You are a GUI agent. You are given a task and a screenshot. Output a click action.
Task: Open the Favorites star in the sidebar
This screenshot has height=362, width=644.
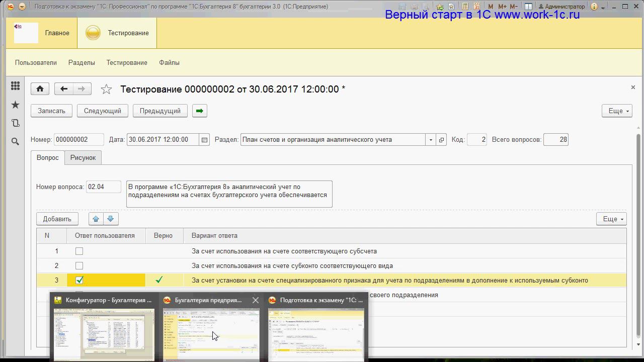[x=15, y=105]
